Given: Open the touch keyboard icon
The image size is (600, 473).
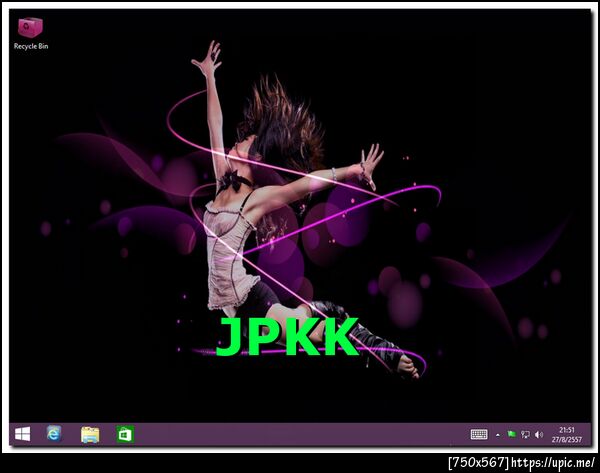Looking at the screenshot, I should coord(479,434).
